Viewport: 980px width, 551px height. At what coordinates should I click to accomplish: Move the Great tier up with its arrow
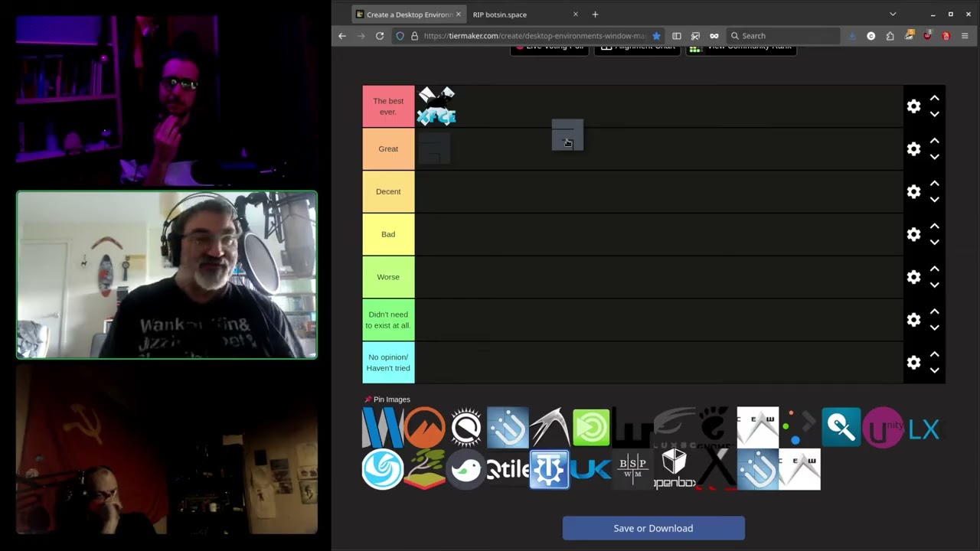click(934, 142)
